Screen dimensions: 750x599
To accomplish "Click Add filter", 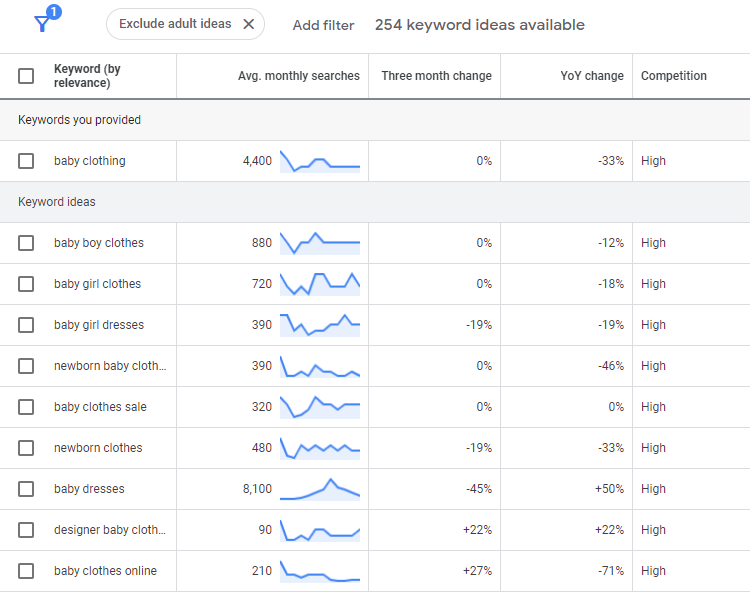I will [323, 25].
